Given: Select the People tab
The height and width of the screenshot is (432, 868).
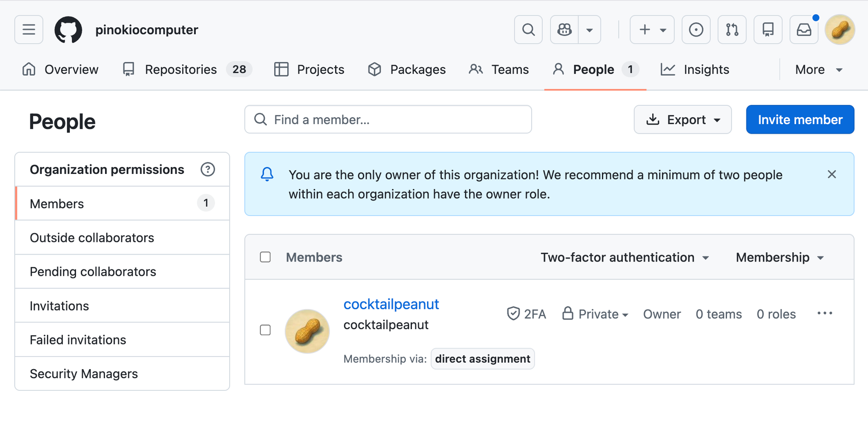Looking at the screenshot, I should click(595, 69).
